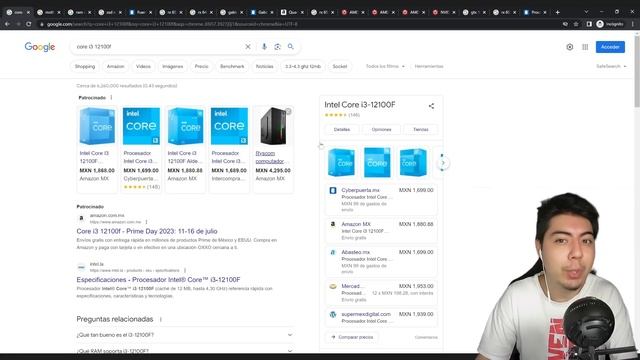The image size is (640, 360).
Task: Open SafeSearch dropdown
Action: click(611, 66)
